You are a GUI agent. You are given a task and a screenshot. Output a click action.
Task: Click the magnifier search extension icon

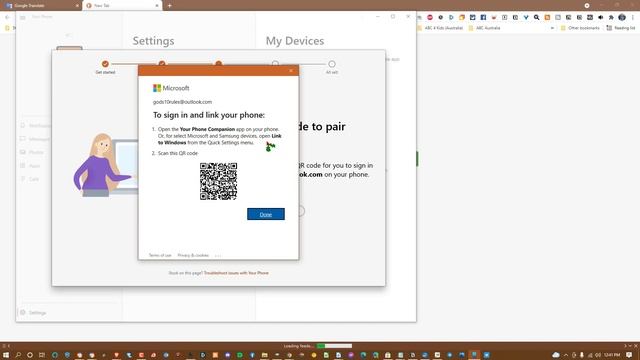pyautogui.click(x=537, y=18)
